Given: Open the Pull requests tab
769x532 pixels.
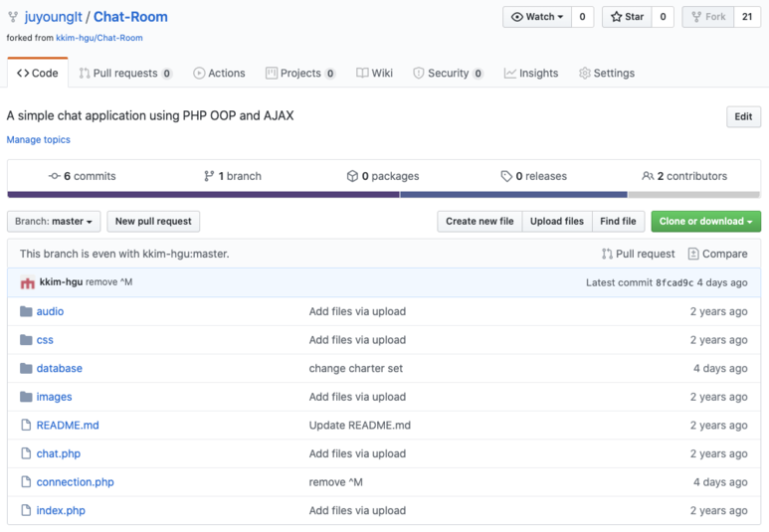Looking at the screenshot, I should pos(125,73).
